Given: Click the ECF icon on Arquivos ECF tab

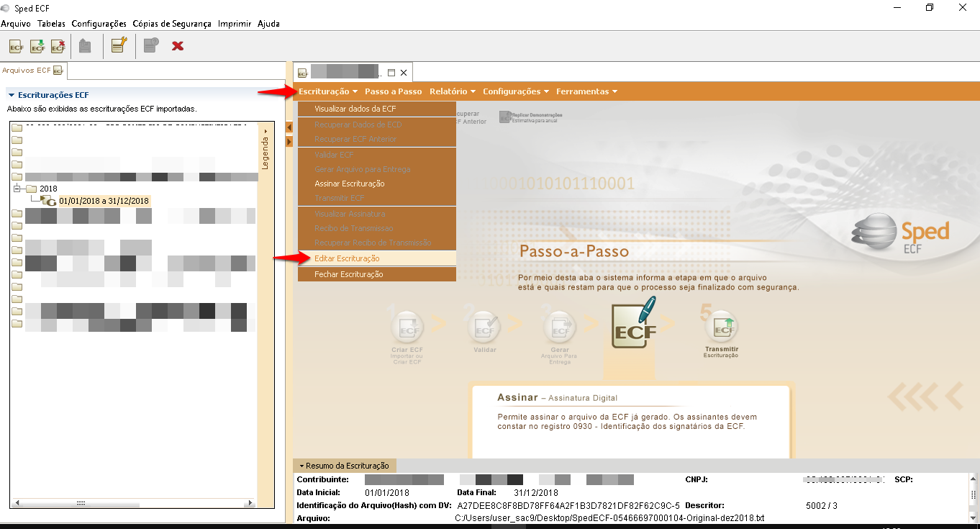Looking at the screenshot, I should 58,71.
